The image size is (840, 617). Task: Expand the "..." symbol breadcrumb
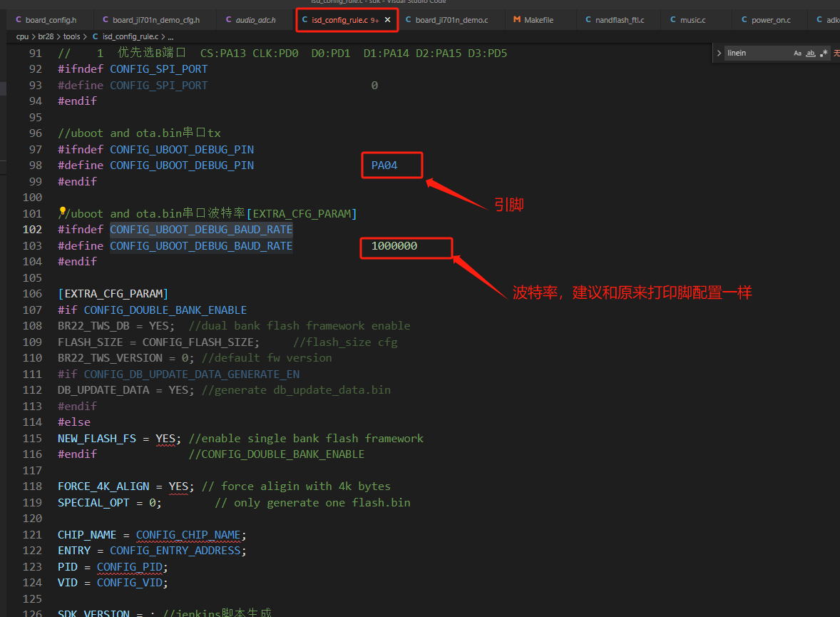click(x=170, y=36)
